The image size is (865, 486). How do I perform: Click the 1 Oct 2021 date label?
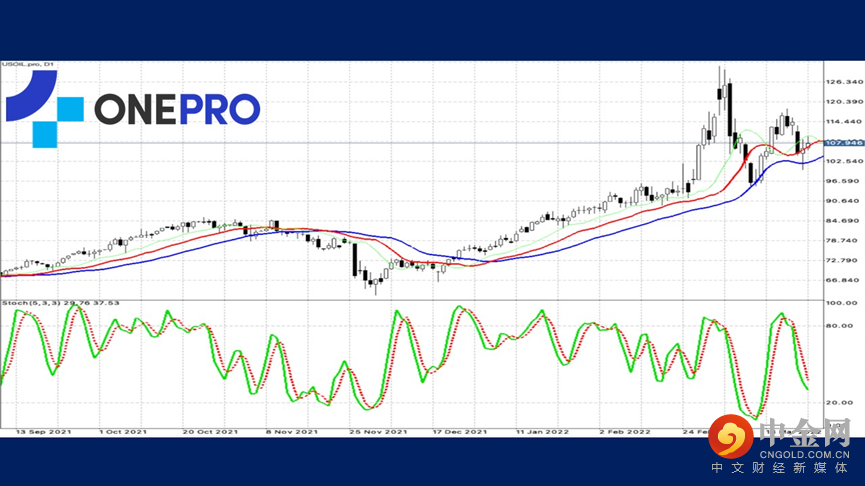(122, 432)
